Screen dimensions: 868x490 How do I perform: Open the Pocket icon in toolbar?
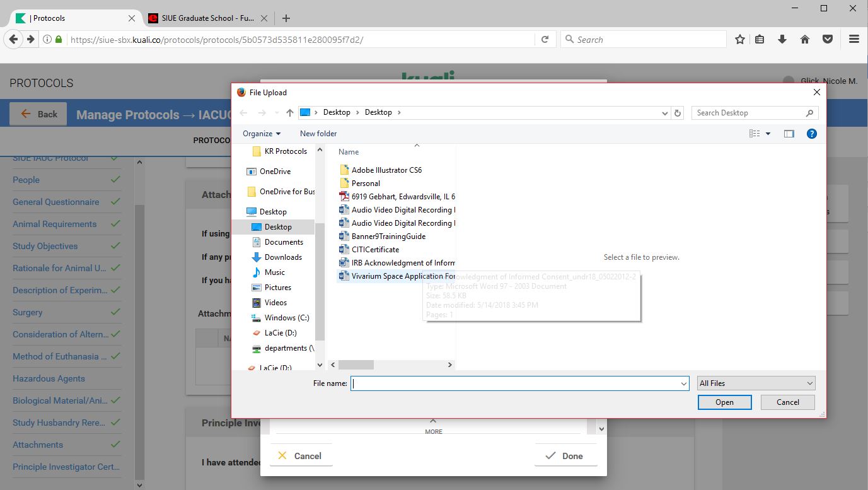828,39
